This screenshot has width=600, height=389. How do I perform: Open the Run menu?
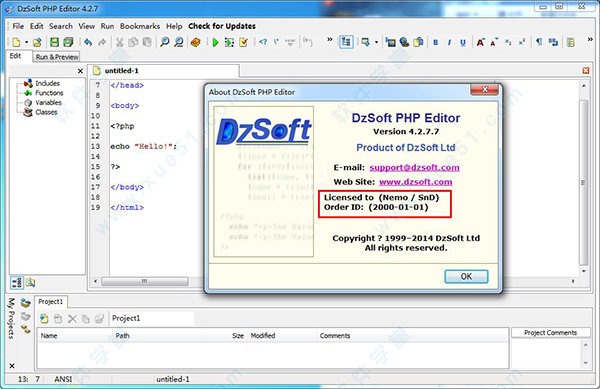pyautogui.click(x=107, y=26)
